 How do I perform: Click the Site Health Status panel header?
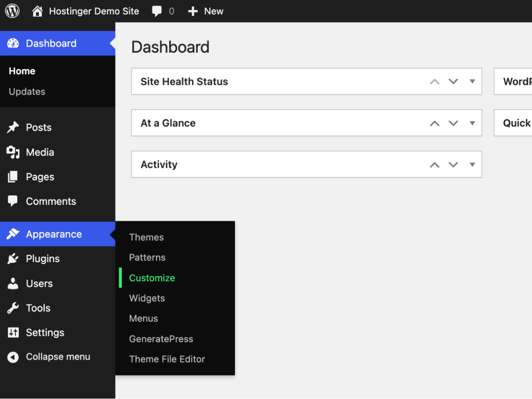[184, 81]
